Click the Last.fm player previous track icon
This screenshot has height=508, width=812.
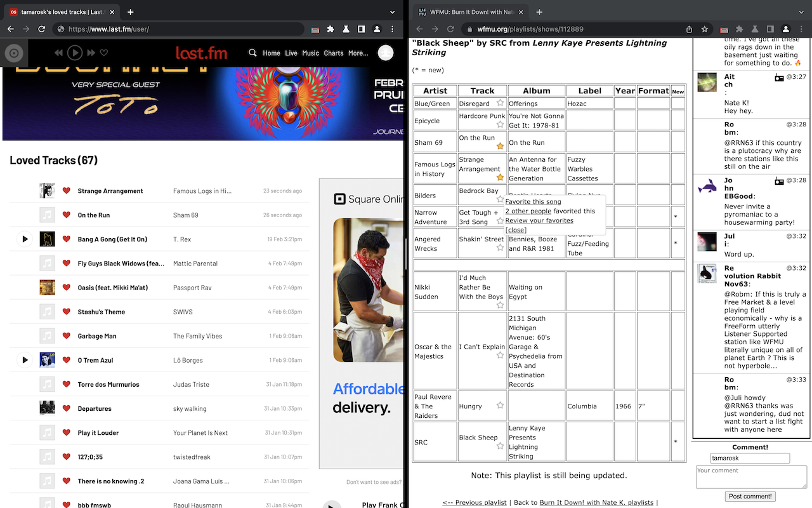[x=58, y=53]
